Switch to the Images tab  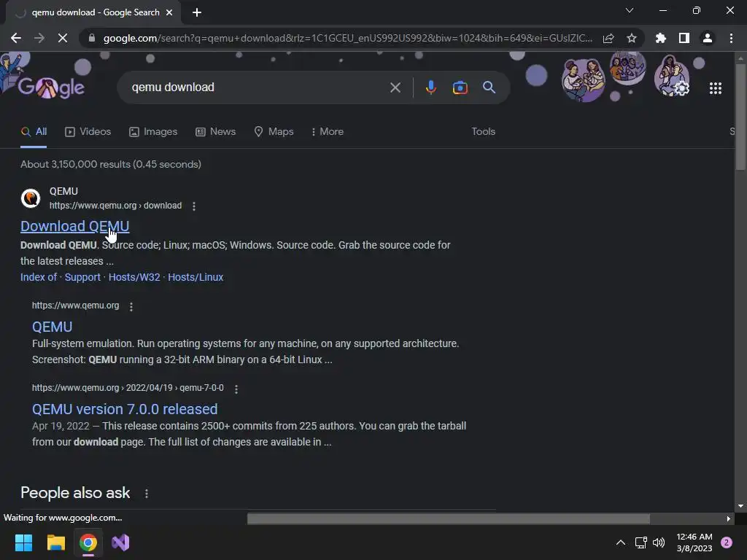point(153,132)
